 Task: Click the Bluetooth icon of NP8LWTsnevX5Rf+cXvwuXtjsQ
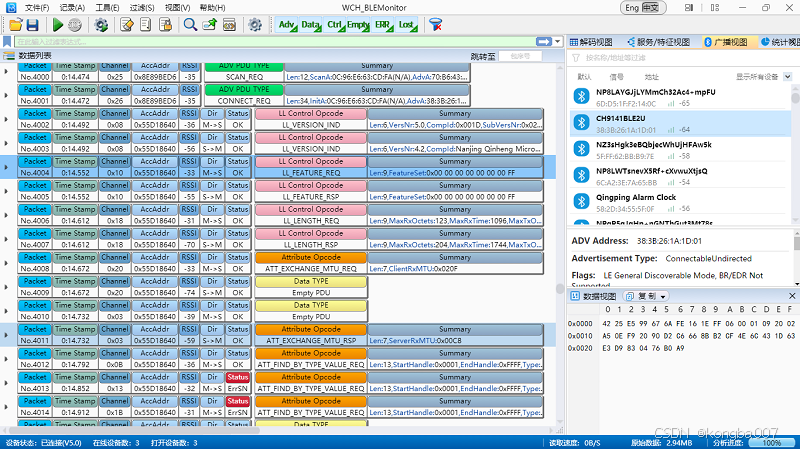point(582,175)
